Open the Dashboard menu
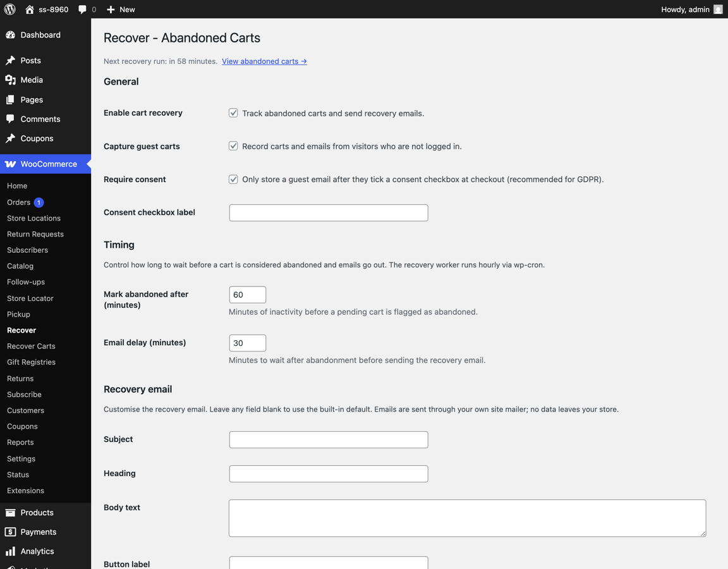 45,35
